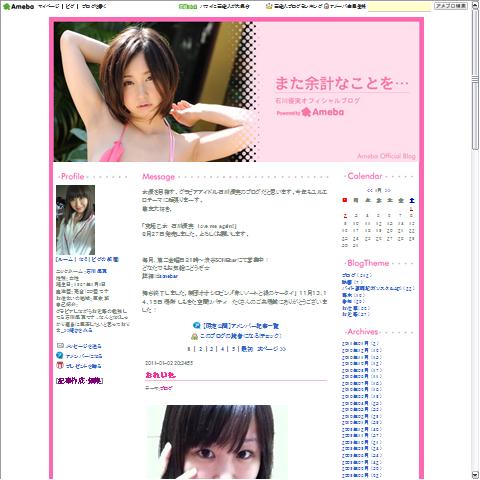
Task: Click the browser scrollbar down arrow
Action: pyautogui.click(x=475, y=475)
